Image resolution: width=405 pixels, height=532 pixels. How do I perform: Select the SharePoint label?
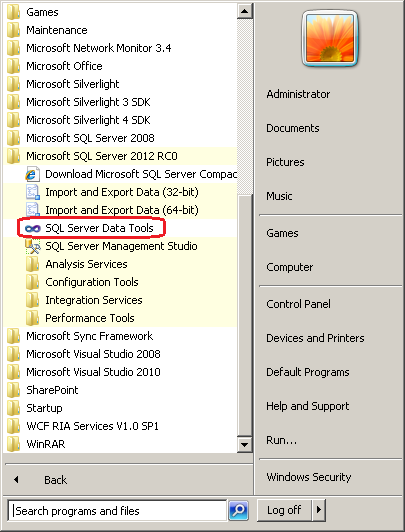[x=52, y=390]
